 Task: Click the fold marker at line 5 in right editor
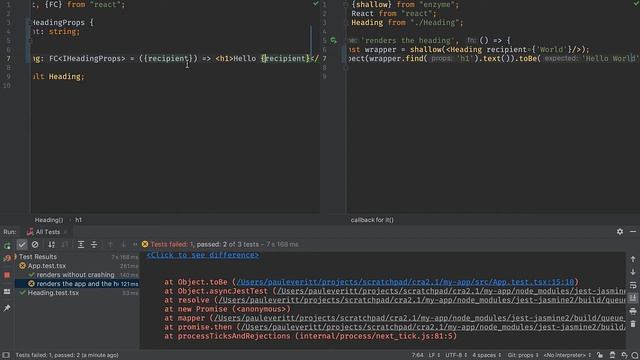[x=346, y=40]
